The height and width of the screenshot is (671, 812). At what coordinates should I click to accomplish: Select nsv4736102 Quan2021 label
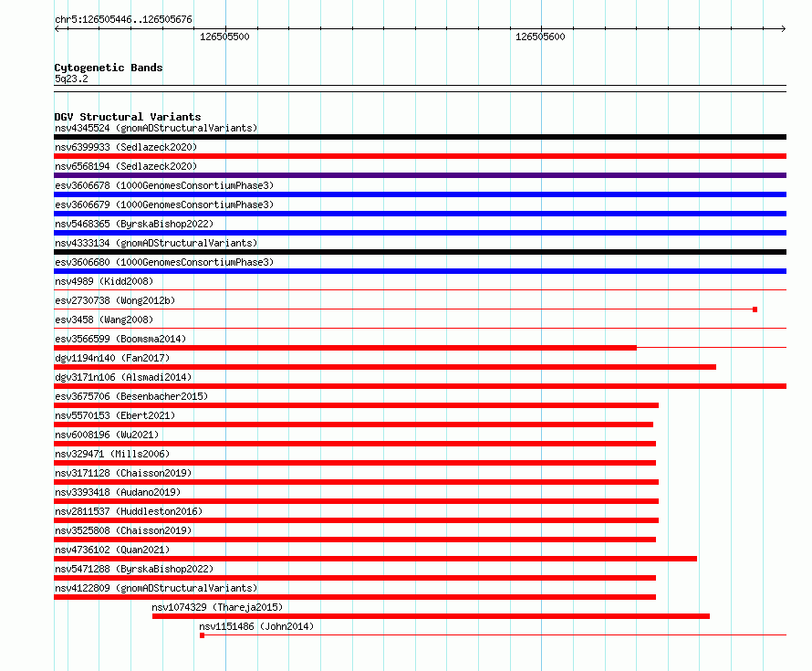(112, 550)
